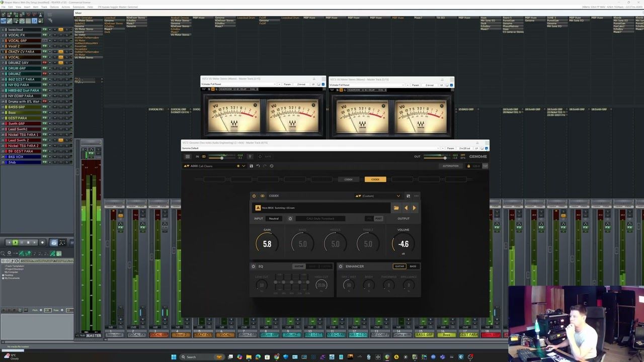Screen dimensions: 644x362
Task: Open the Genome hamburger menu
Action: tap(188, 156)
